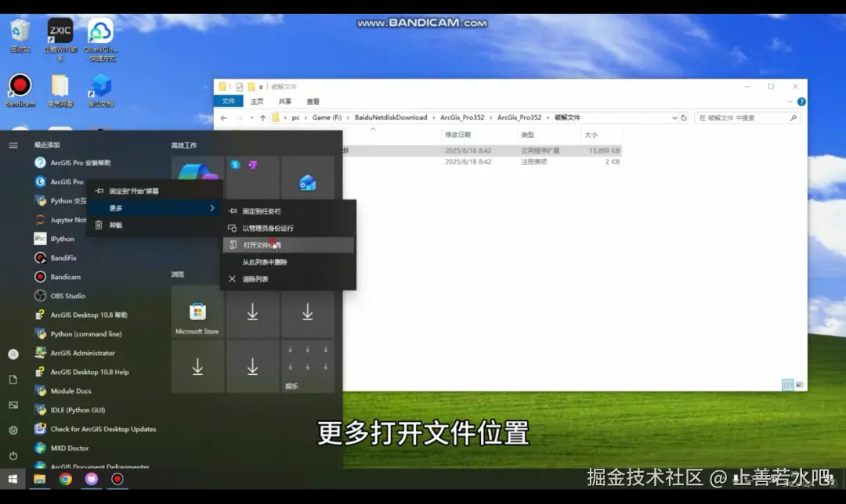Open the address bar dropdown in Explorer

coord(675,117)
